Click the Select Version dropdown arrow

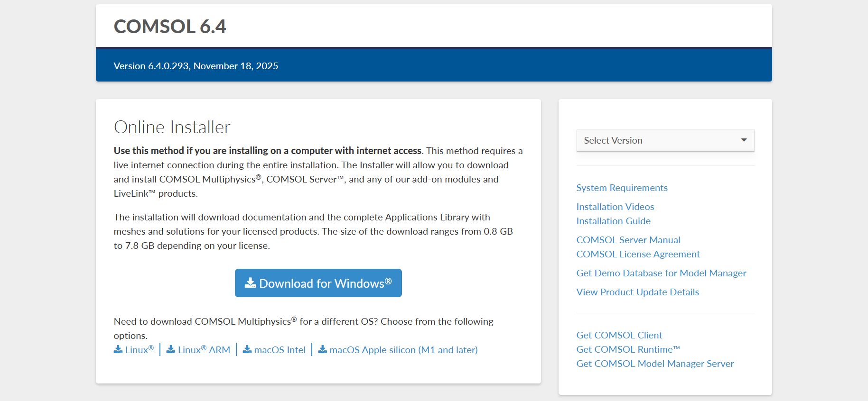[744, 140]
